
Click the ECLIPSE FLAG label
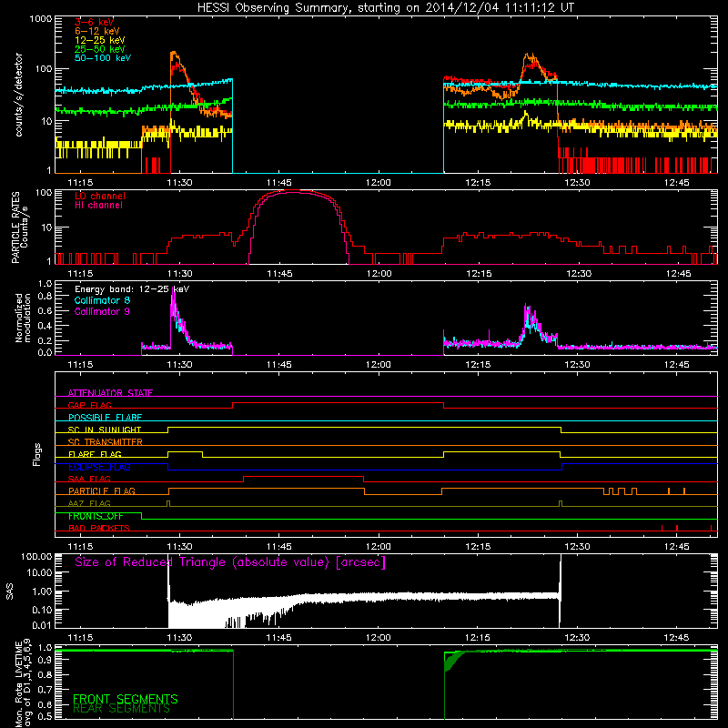[x=99, y=467]
